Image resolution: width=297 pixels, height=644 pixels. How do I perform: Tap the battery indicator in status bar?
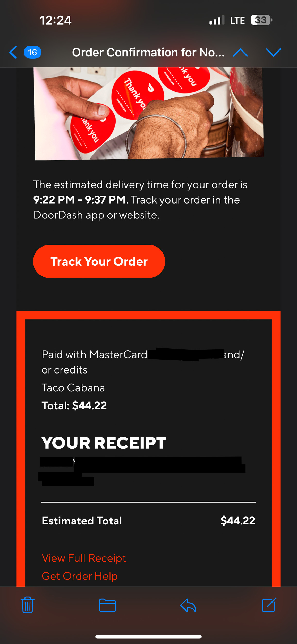(x=261, y=20)
